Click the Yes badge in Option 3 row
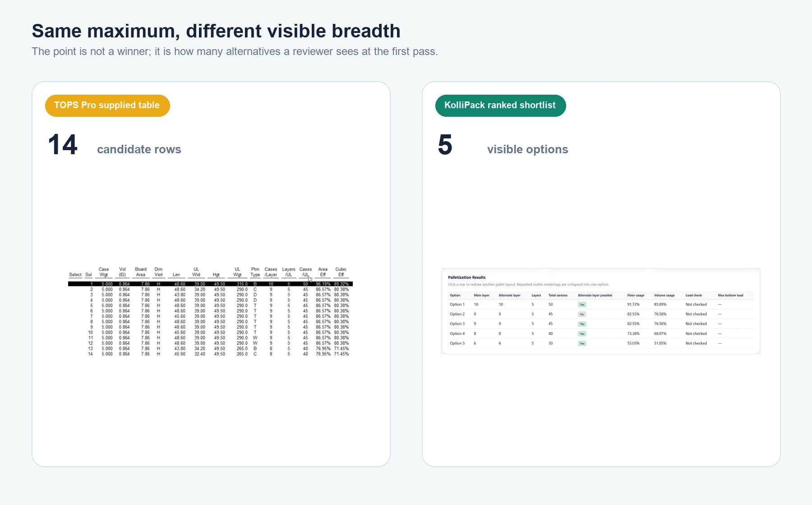Screen dimensions: 812x505 tap(582, 324)
